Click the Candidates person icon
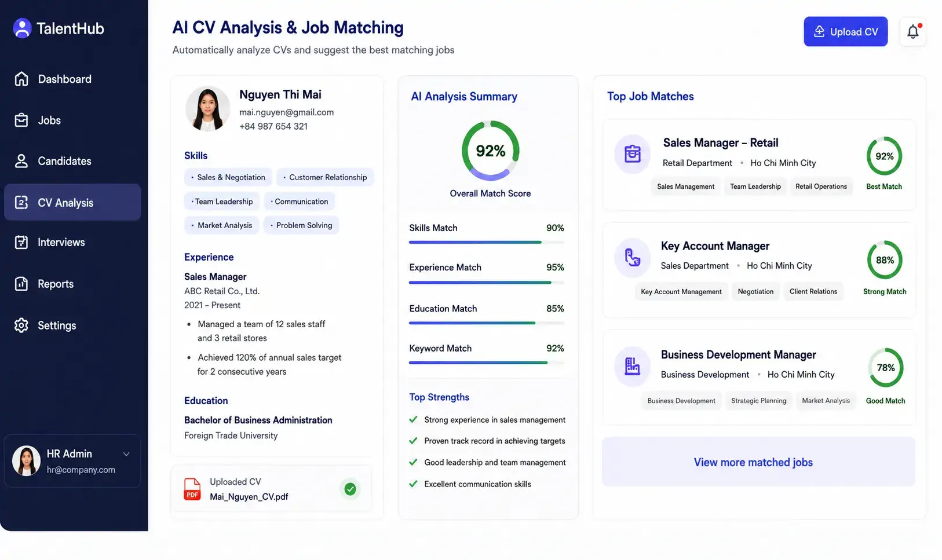The height and width of the screenshot is (560, 942). (21, 161)
